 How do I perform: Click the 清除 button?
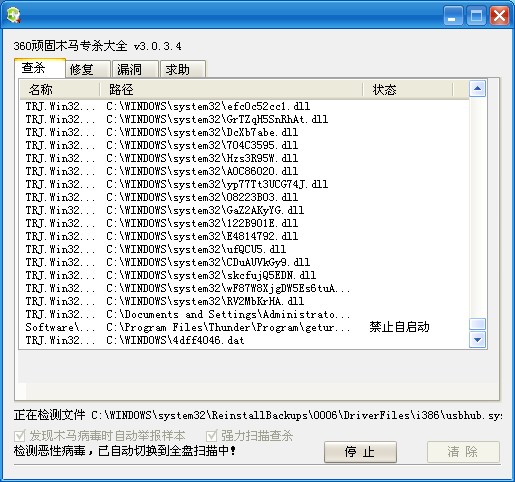tap(463, 452)
